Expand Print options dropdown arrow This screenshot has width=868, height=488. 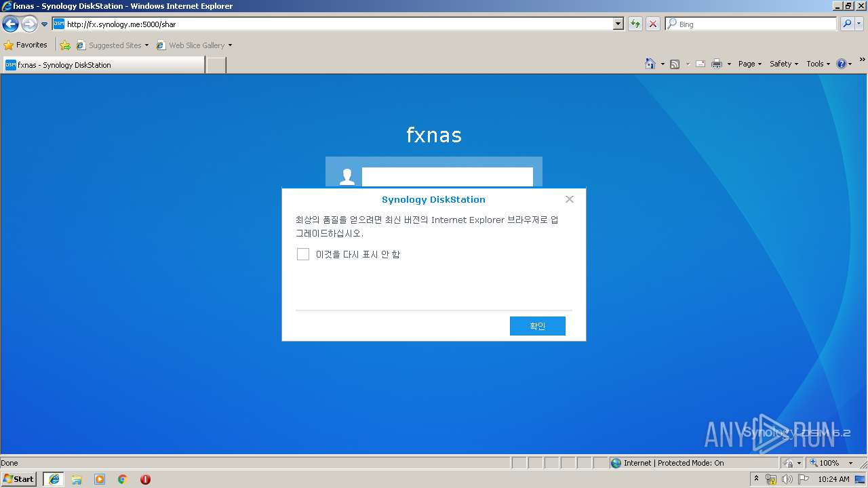tap(729, 64)
